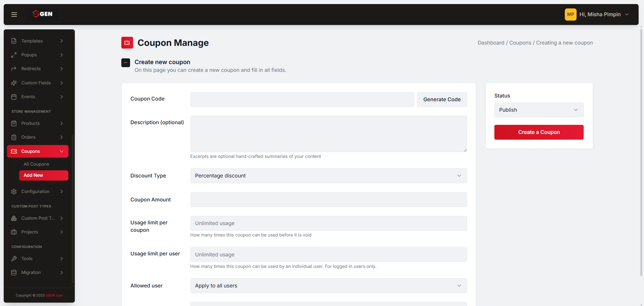
Task: Click the Generate Code button
Action: [442, 100]
